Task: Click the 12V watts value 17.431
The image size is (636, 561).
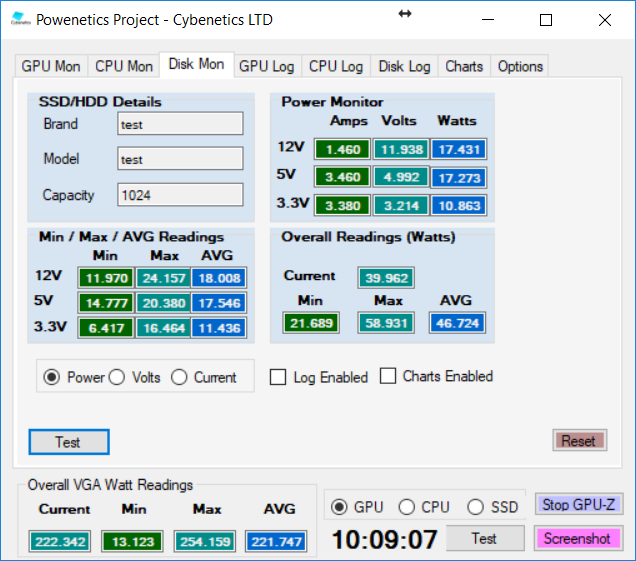Action: (x=459, y=149)
